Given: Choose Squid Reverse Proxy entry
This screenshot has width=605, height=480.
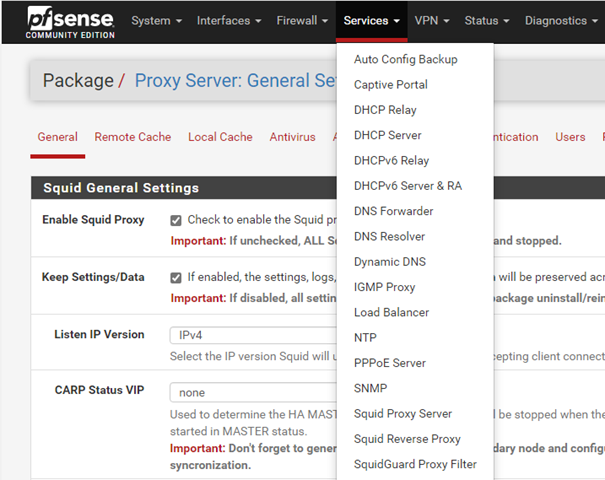Looking at the screenshot, I should (407, 439).
